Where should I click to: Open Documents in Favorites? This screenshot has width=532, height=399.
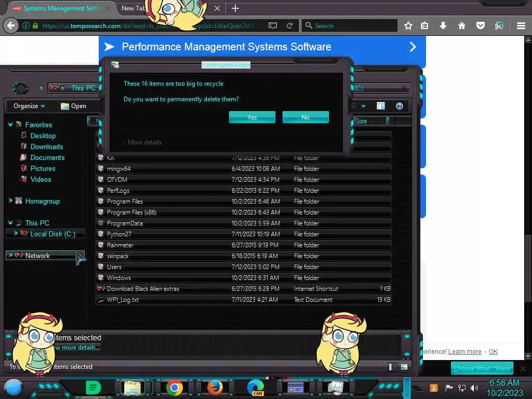coord(47,157)
